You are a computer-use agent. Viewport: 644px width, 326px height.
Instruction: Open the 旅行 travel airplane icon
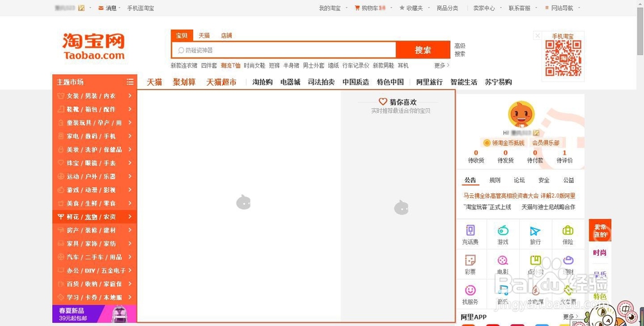point(535,231)
